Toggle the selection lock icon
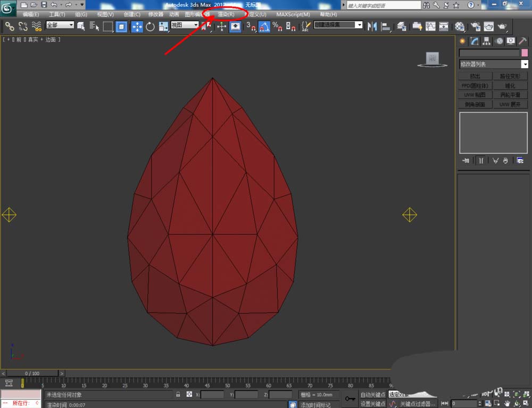Viewport: 532px width, 408px height. click(x=178, y=395)
